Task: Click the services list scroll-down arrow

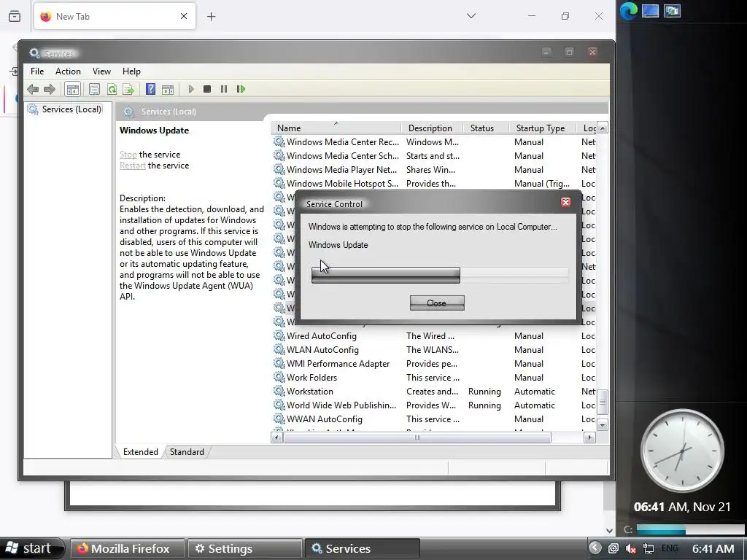Action: click(x=603, y=425)
